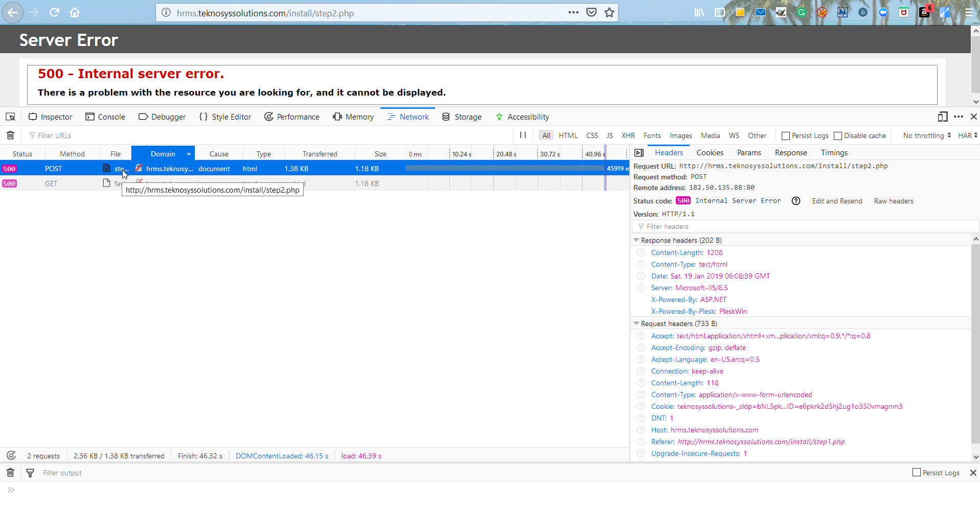Open the Referer step1.php link
The image size is (980, 509).
coord(761,442)
